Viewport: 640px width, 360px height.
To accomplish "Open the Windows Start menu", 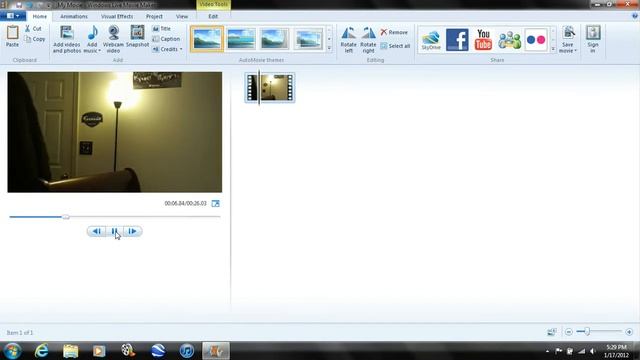I will click(12, 351).
